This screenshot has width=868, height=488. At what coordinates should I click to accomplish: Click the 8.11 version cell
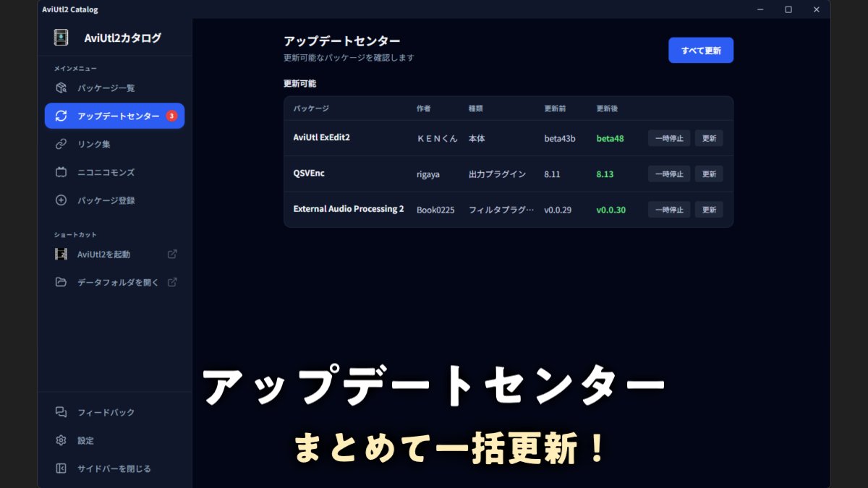click(x=552, y=174)
